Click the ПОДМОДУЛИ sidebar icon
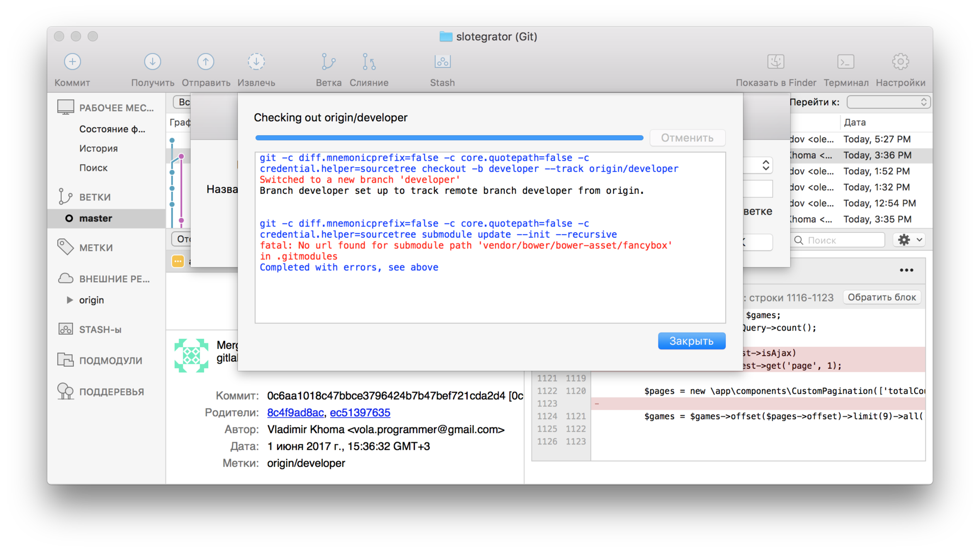The width and height of the screenshot is (980, 552). 65,360
